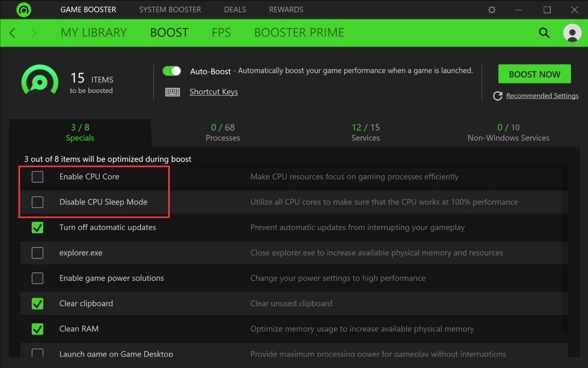
Task: Go back with left arrow
Action: [12, 33]
